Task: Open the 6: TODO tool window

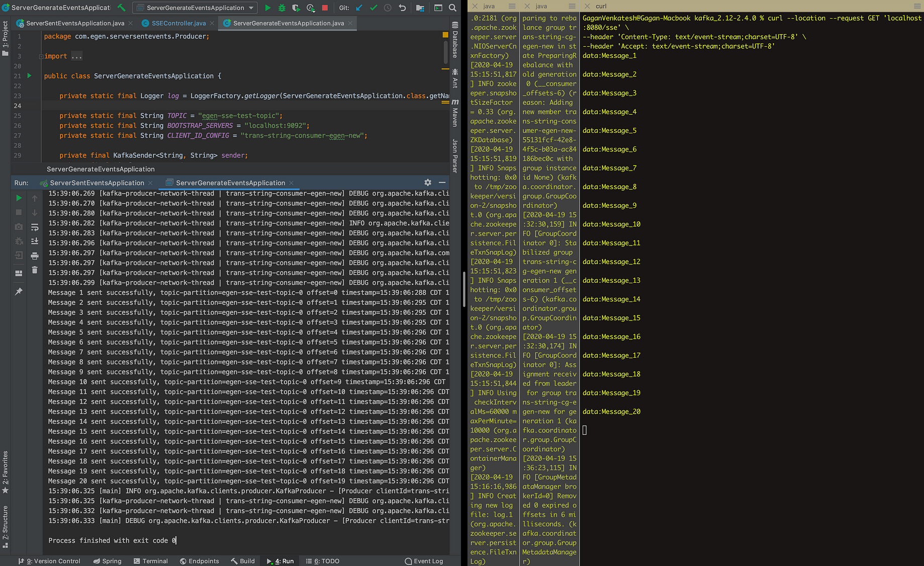Action: click(323, 561)
